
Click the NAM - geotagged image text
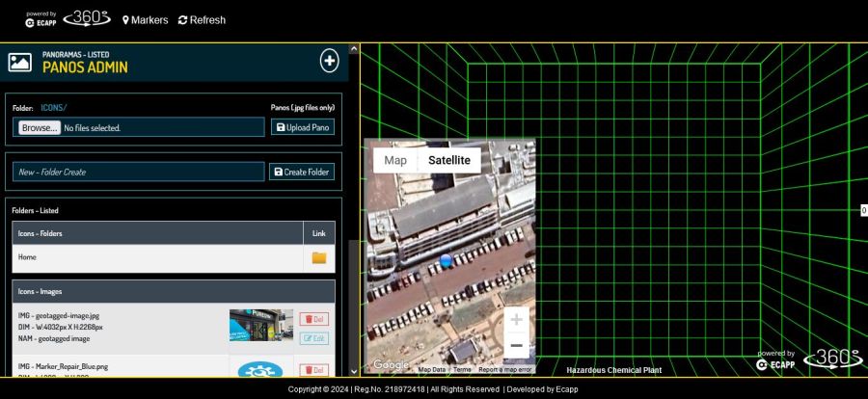coord(54,338)
